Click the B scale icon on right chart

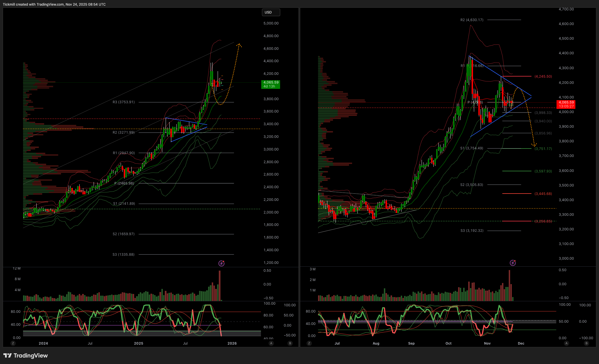[x=586, y=343]
